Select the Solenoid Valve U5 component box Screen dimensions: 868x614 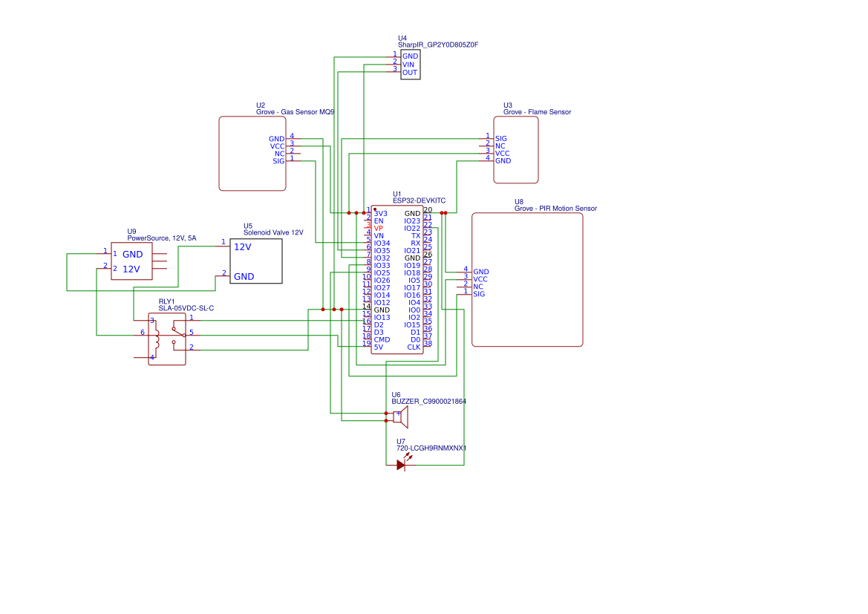pos(255,261)
